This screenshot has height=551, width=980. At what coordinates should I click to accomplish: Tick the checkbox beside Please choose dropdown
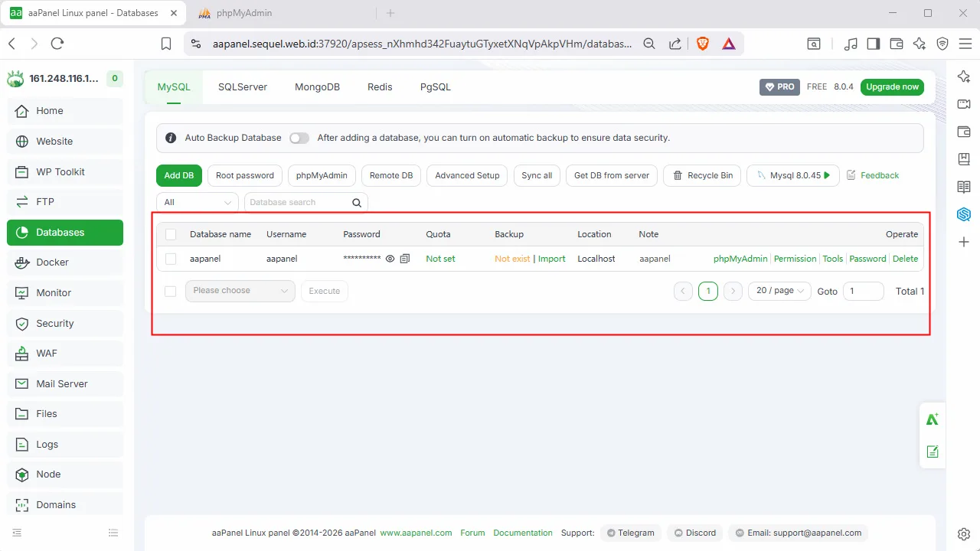[x=171, y=291]
